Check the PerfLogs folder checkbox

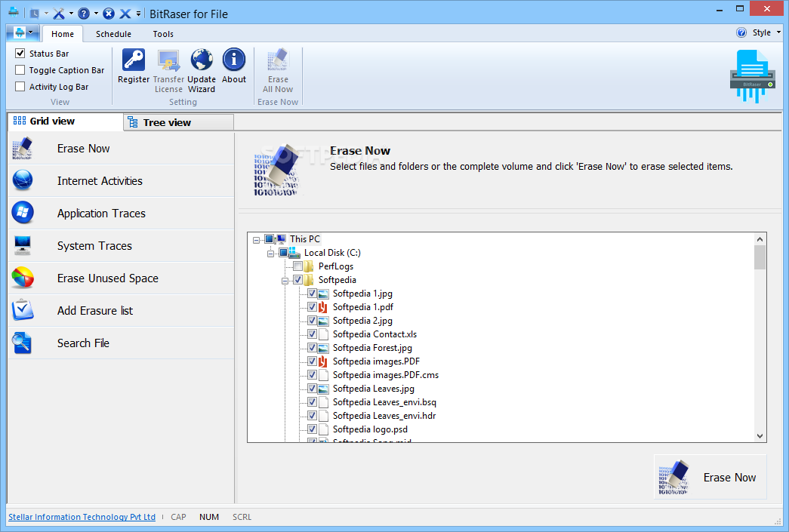[298, 266]
